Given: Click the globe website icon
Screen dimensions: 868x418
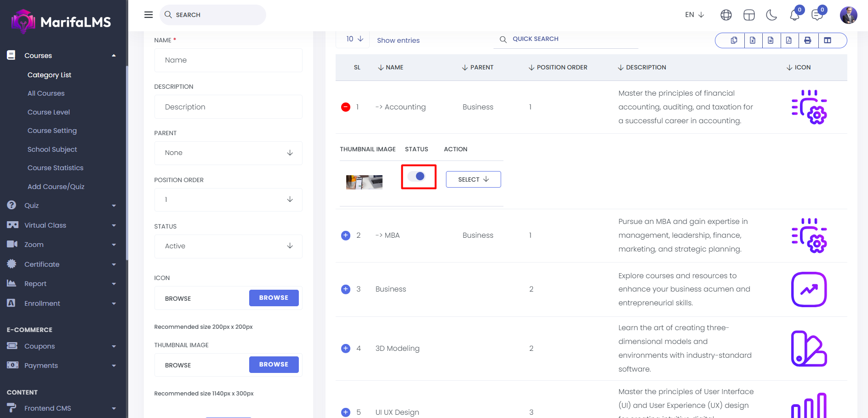Looking at the screenshot, I should 726,15.
